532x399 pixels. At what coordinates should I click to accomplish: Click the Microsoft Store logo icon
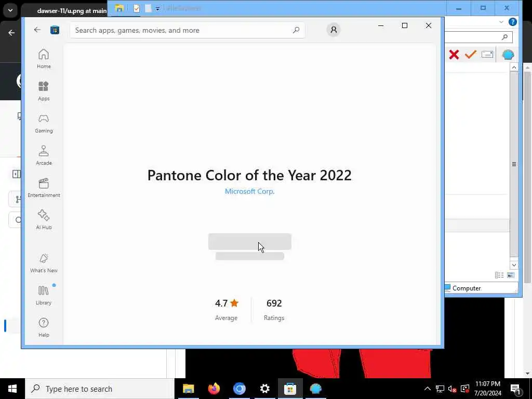55,30
